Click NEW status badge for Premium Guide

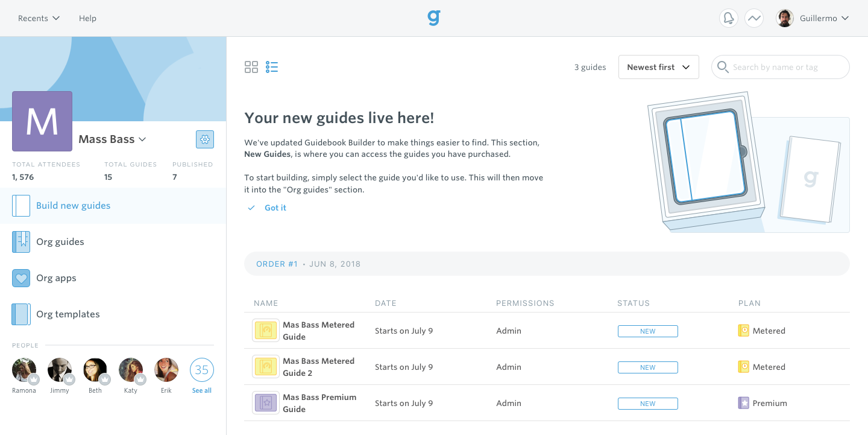pos(647,404)
